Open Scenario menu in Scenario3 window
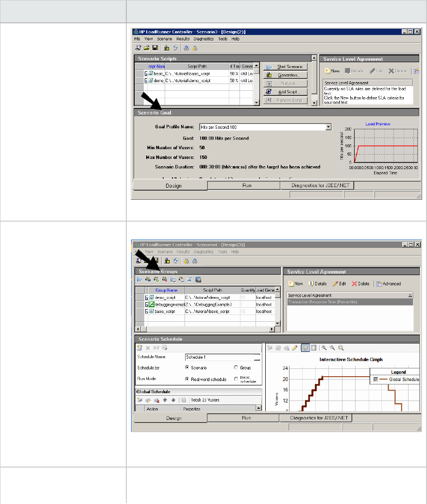 (x=165, y=39)
